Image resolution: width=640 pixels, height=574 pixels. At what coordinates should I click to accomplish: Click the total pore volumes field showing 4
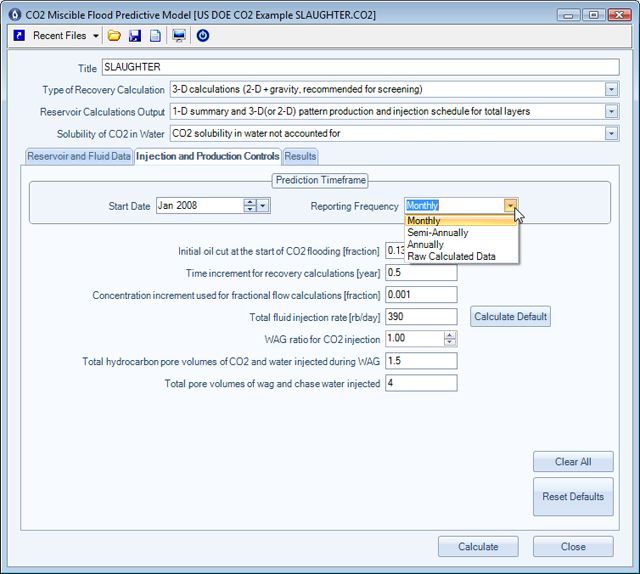(x=421, y=383)
